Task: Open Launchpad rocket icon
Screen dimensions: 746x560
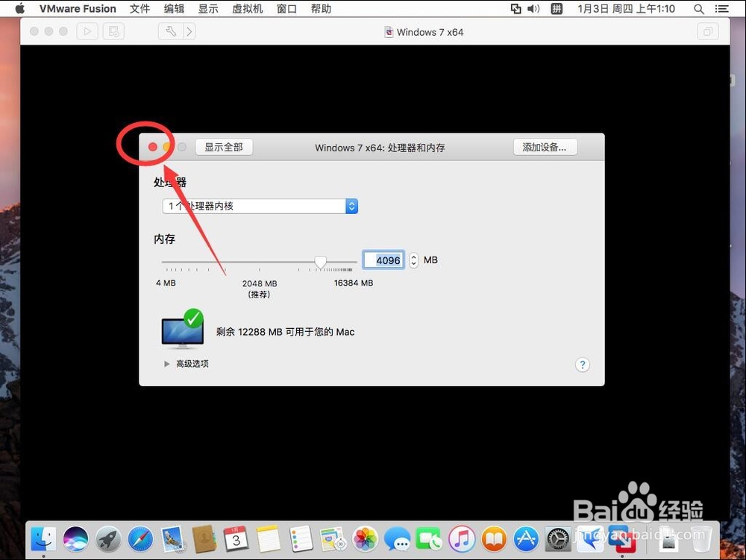Action: click(x=108, y=539)
